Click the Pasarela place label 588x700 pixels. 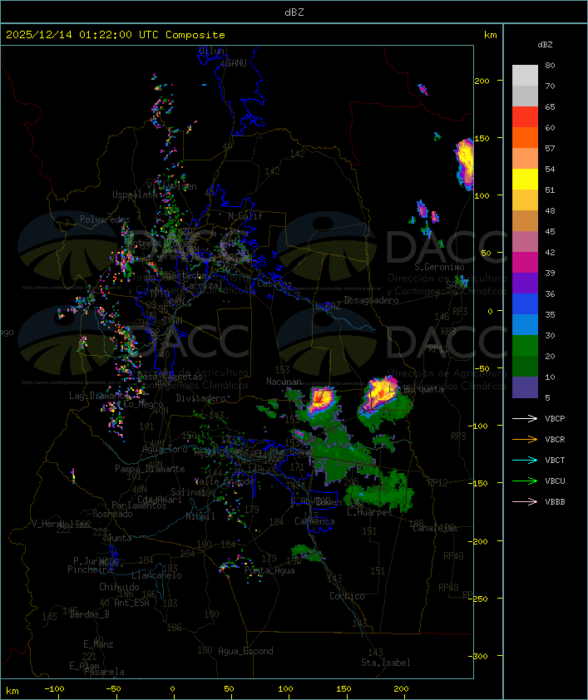105,672
